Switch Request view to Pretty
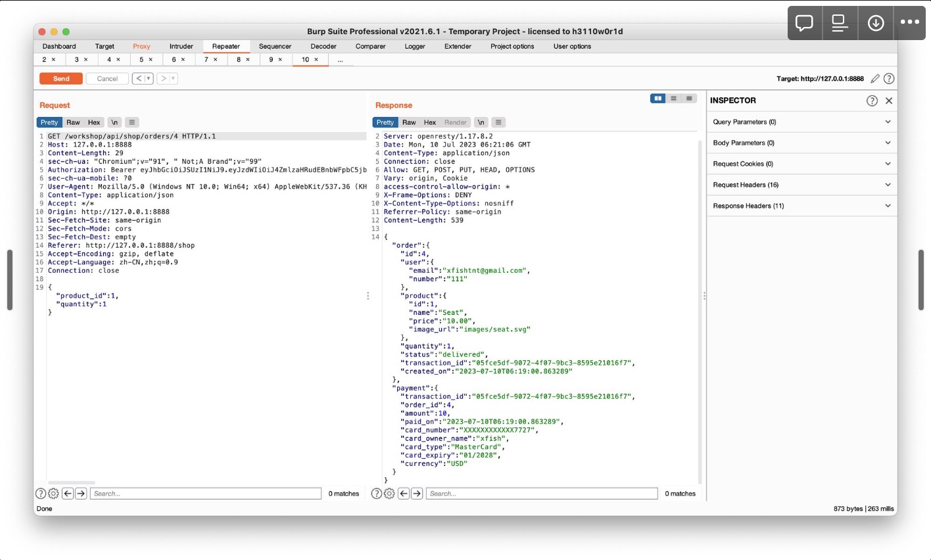The height and width of the screenshot is (560, 931). click(49, 122)
